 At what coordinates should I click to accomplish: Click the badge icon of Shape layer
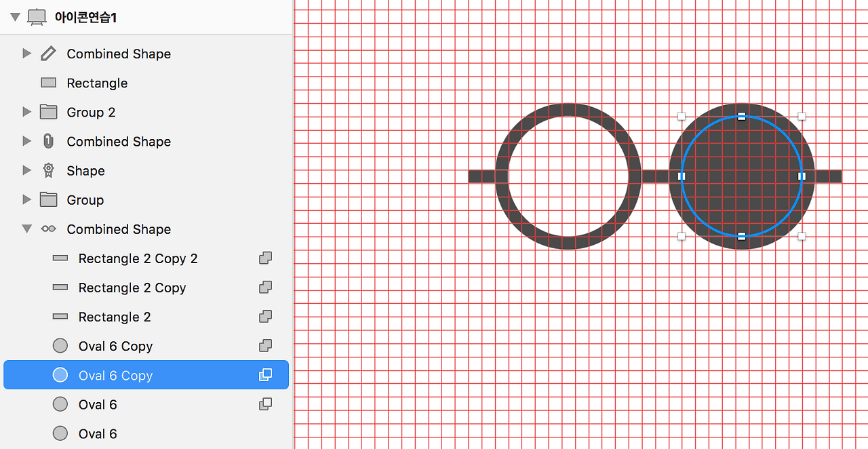48,170
